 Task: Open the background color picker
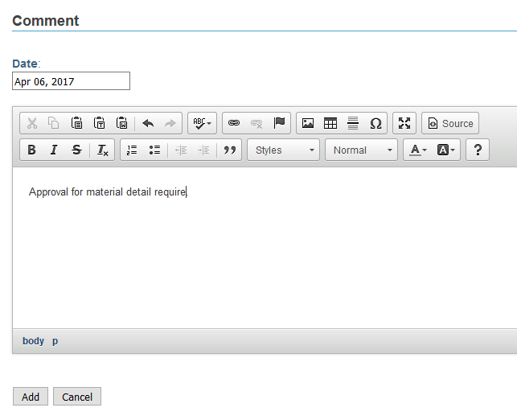click(445, 150)
